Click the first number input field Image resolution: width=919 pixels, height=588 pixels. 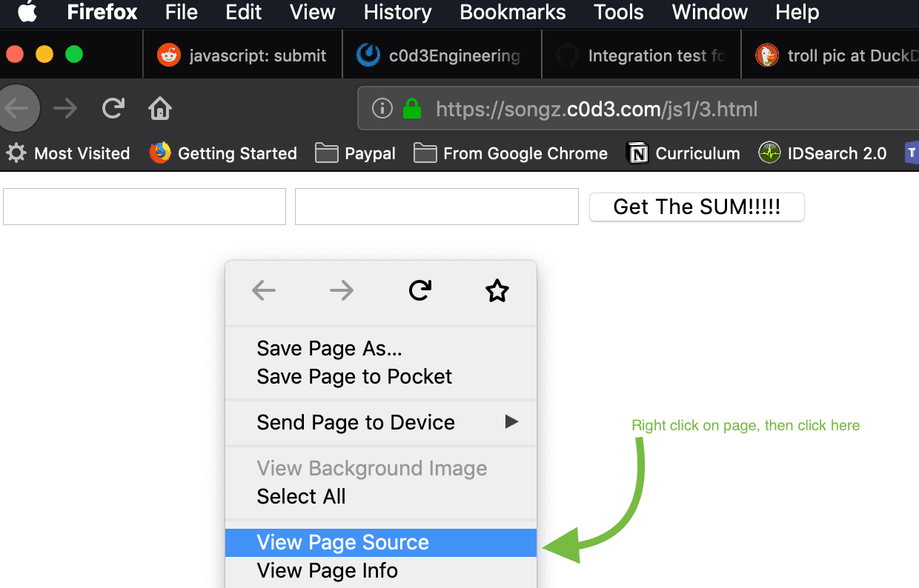[x=145, y=207]
